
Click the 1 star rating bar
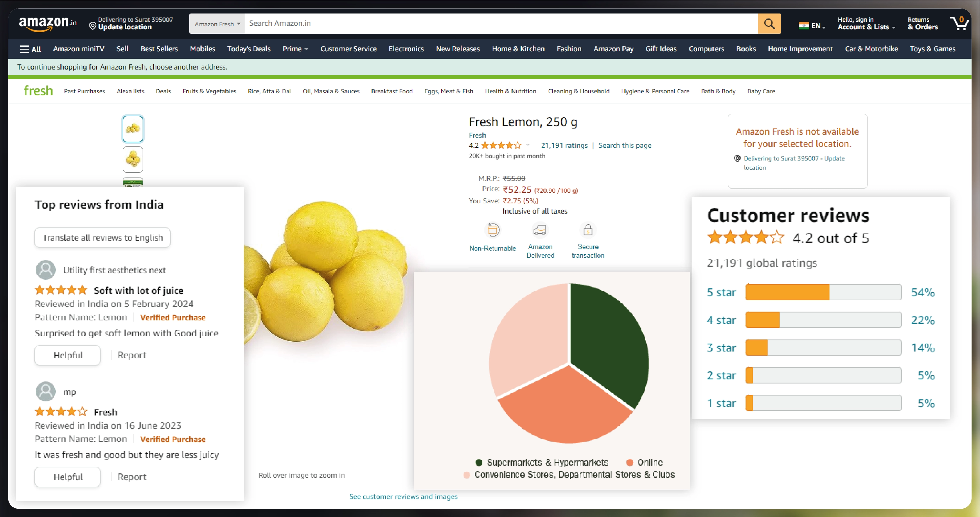[x=823, y=403]
